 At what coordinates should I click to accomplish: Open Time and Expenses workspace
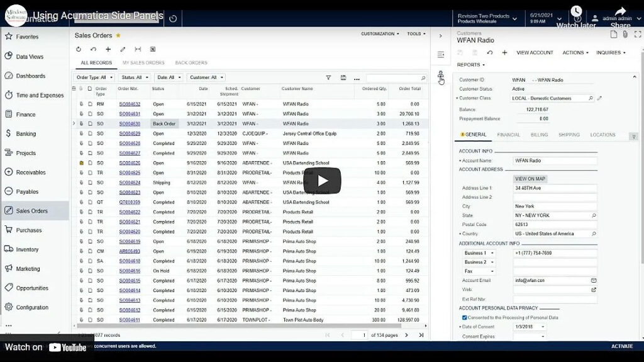[x=35, y=95]
